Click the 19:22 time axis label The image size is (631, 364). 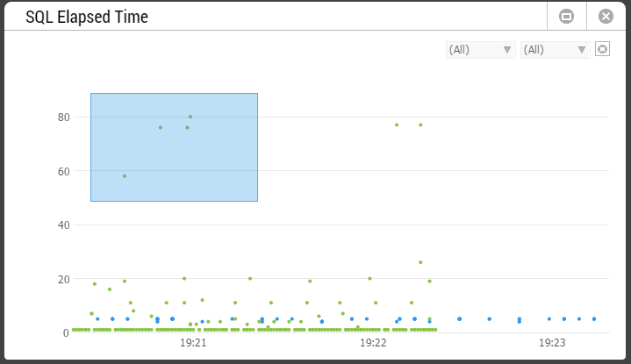pyautogui.click(x=373, y=343)
